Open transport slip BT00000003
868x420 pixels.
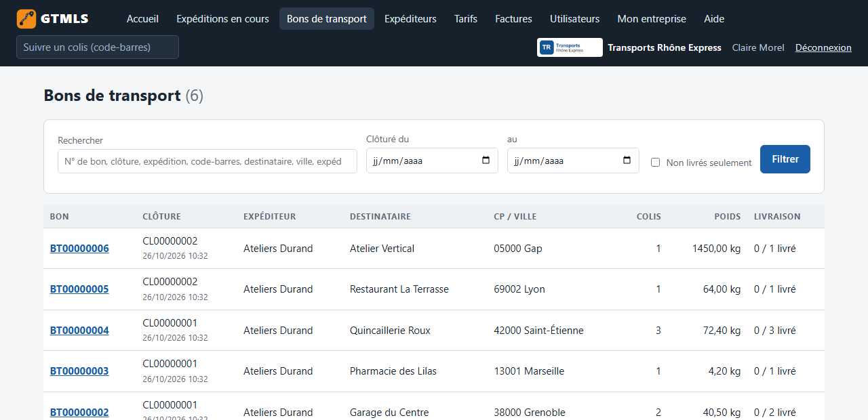[79, 371]
